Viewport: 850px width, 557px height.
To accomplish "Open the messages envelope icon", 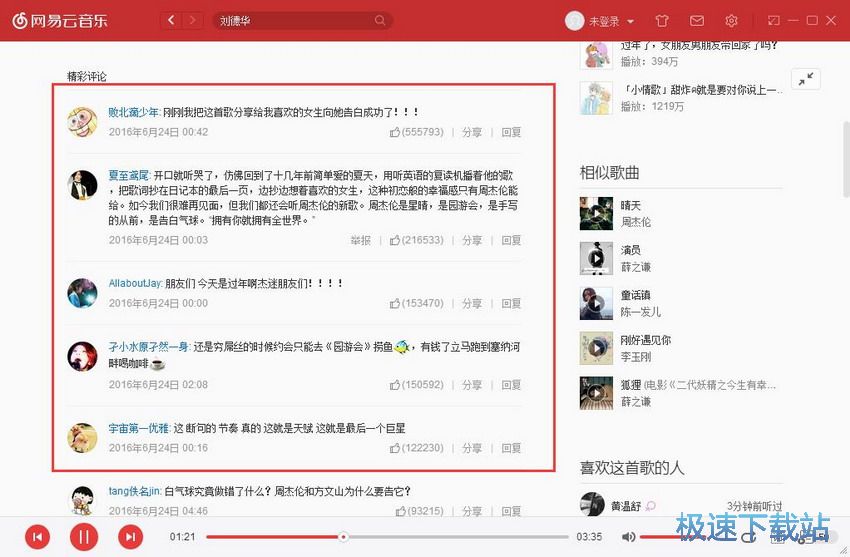I will 697,21.
